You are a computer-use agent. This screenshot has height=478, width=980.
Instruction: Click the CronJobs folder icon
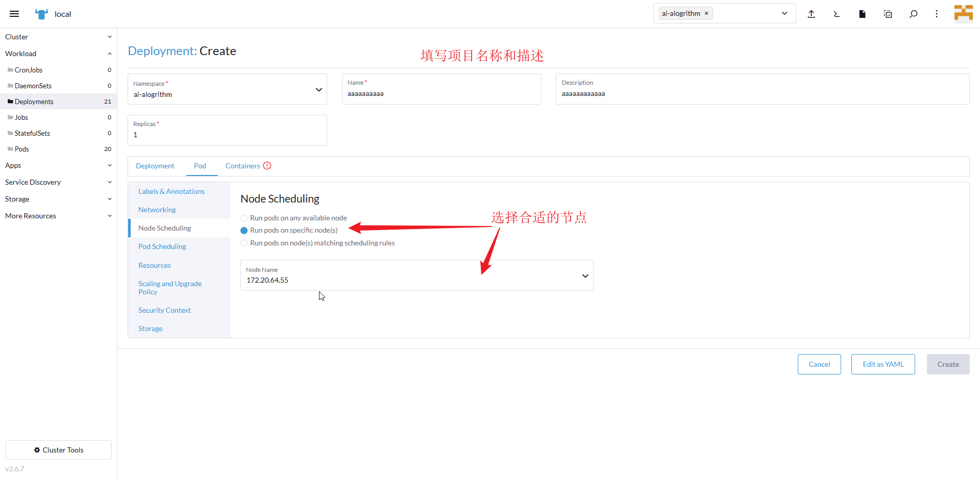click(10, 70)
